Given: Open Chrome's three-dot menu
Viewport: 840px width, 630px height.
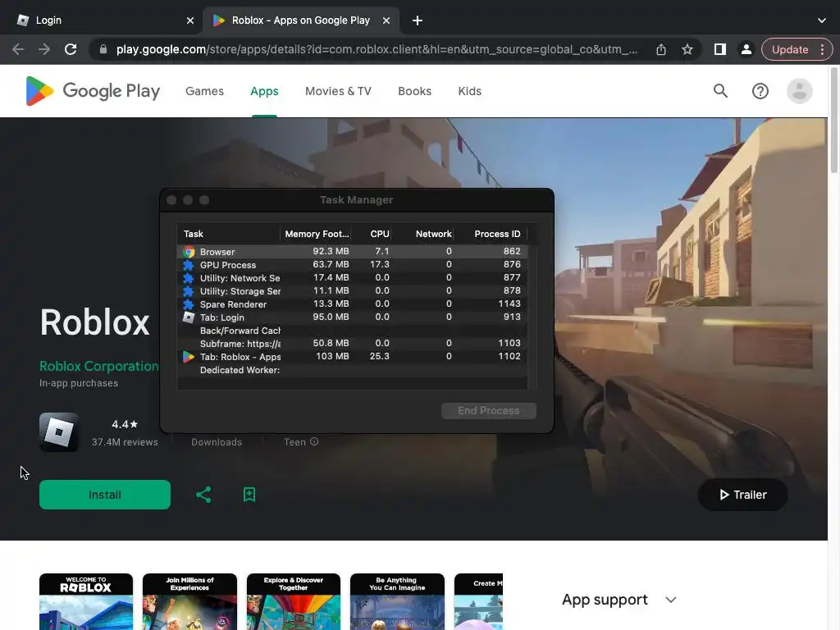Looking at the screenshot, I should click(x=822, y=50).
